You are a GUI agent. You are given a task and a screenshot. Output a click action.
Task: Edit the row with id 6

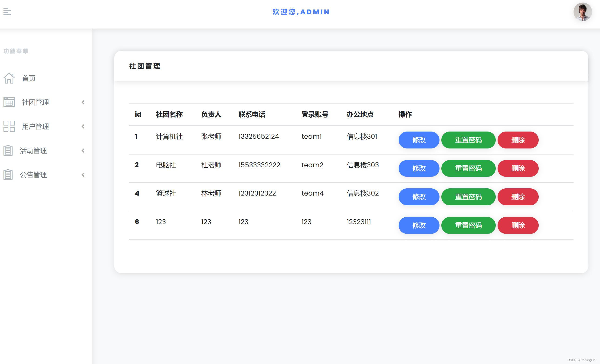point(419,225)
